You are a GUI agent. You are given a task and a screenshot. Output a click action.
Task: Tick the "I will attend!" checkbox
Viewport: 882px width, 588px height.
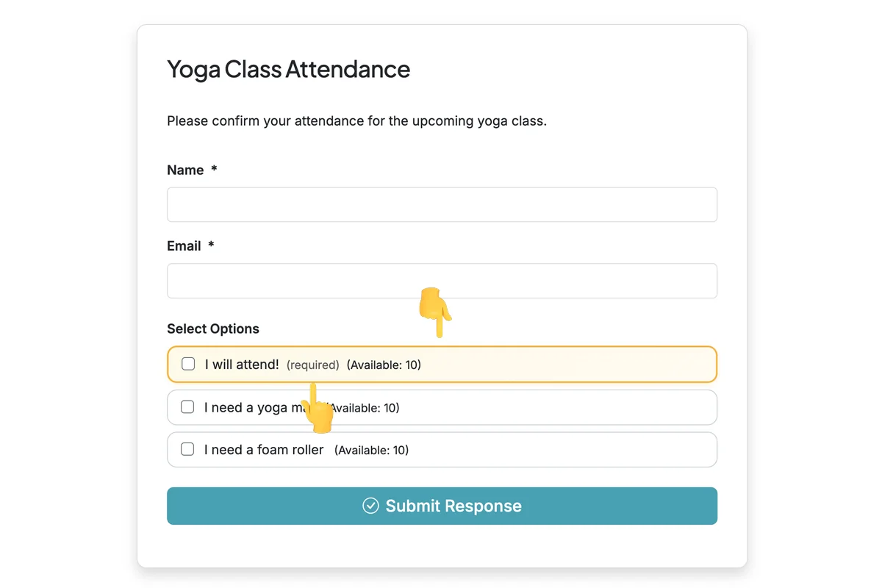coord(188,364)
